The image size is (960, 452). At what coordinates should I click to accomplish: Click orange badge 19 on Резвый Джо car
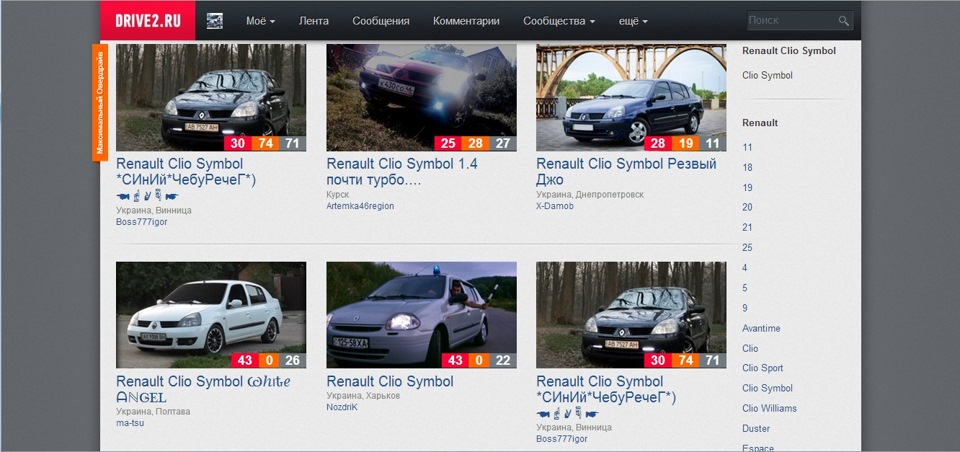[685, 143]
